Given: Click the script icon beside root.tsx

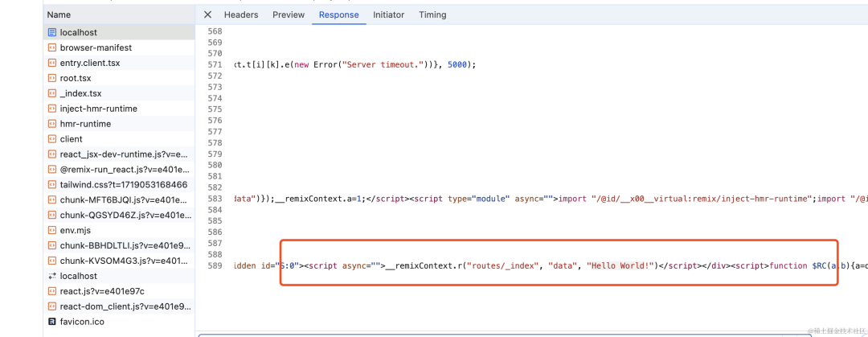Looking at the screenshot, I should pyautogui.click(x=52, y=78).
